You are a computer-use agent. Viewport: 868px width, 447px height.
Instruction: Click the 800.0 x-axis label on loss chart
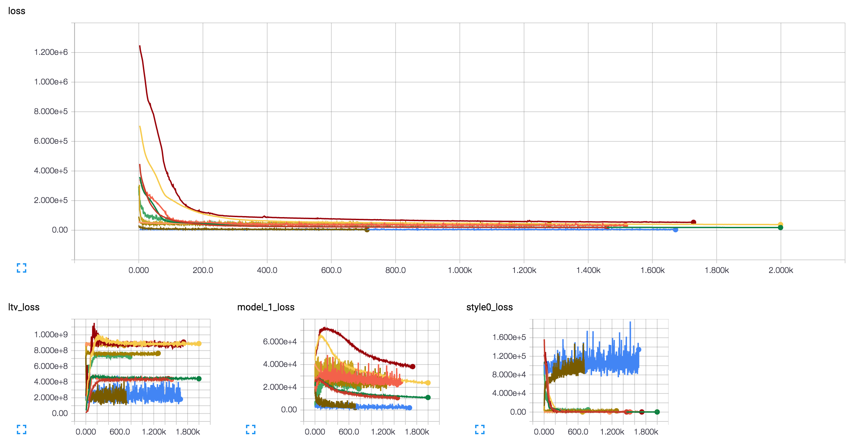[396, 270]
